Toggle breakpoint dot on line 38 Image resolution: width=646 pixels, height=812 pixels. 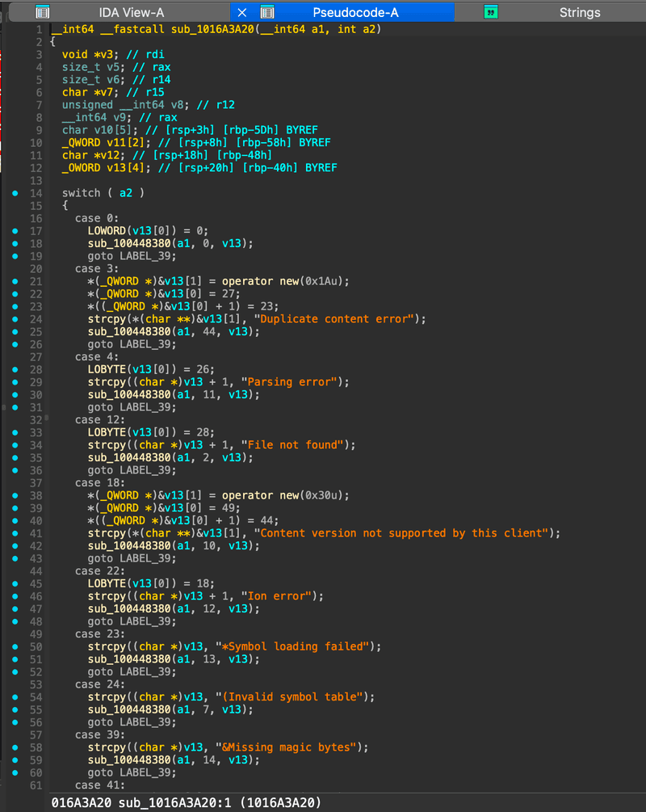[x=15, y=495]
